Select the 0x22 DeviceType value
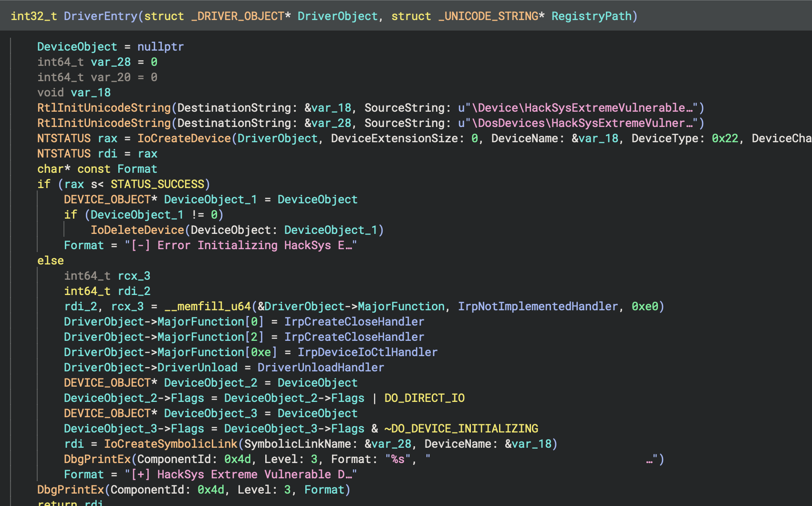812x506 pixels. point(725,138)
